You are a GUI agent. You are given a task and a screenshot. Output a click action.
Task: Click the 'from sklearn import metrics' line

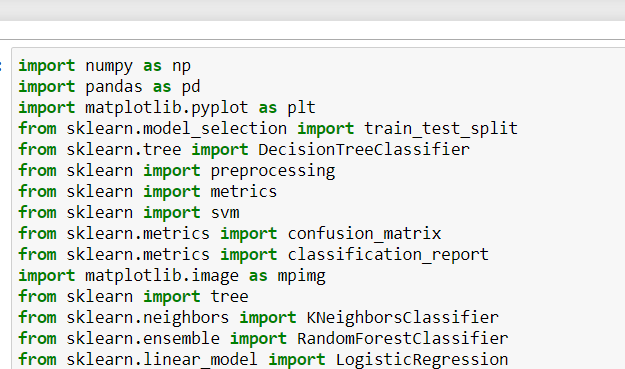147,192
